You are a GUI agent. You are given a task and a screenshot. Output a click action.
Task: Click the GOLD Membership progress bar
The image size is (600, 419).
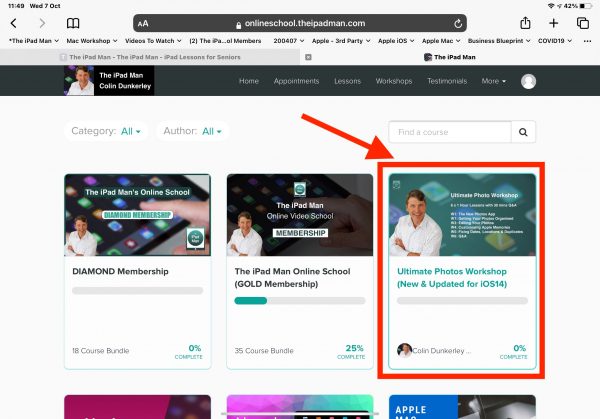point(300,301)
